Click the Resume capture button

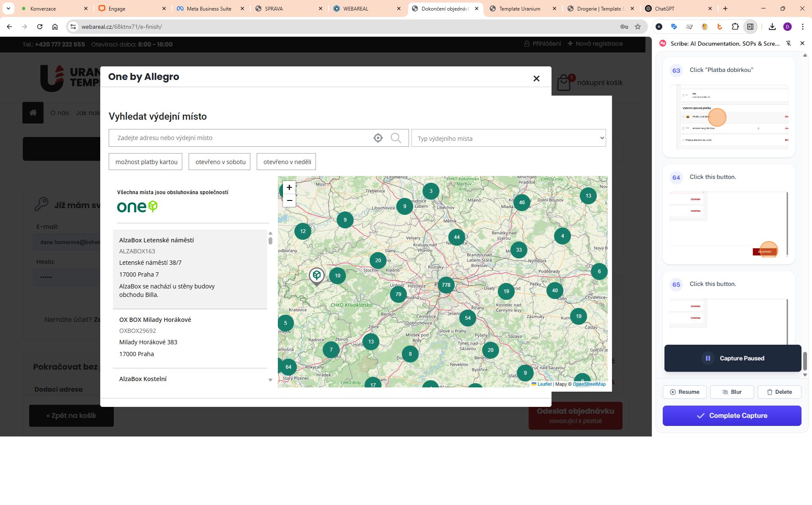click(x=684, y=392)
